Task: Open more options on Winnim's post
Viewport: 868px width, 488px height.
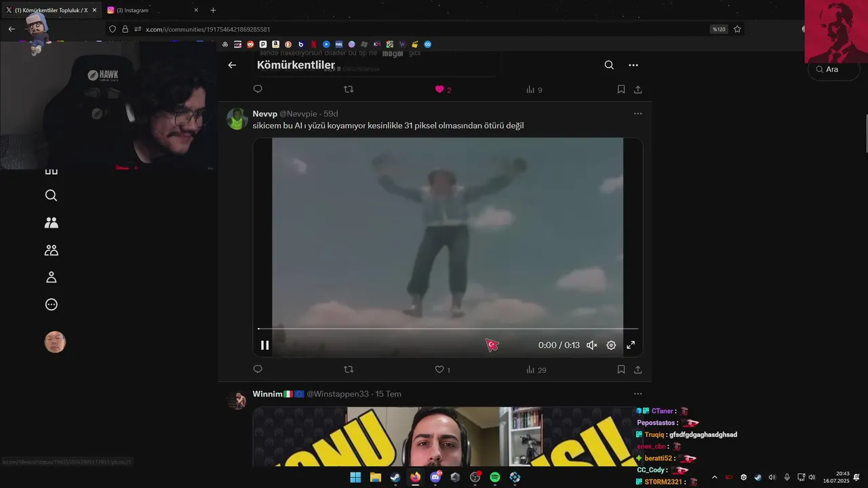Action: (637, 394)
